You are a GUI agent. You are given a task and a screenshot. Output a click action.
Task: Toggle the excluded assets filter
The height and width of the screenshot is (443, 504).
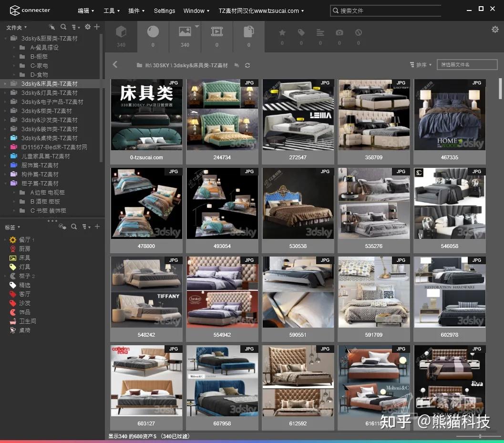pyautogui.click(x=358, y=33)
